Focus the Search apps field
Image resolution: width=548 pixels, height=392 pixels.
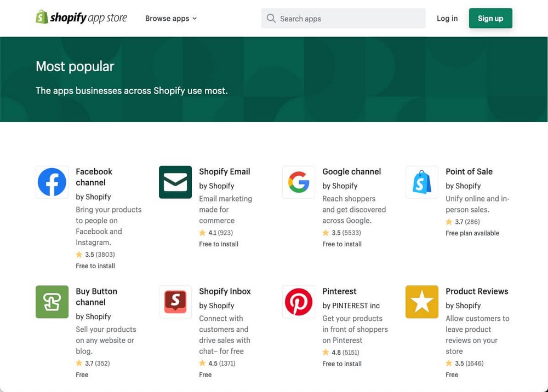tap(343, 18)
